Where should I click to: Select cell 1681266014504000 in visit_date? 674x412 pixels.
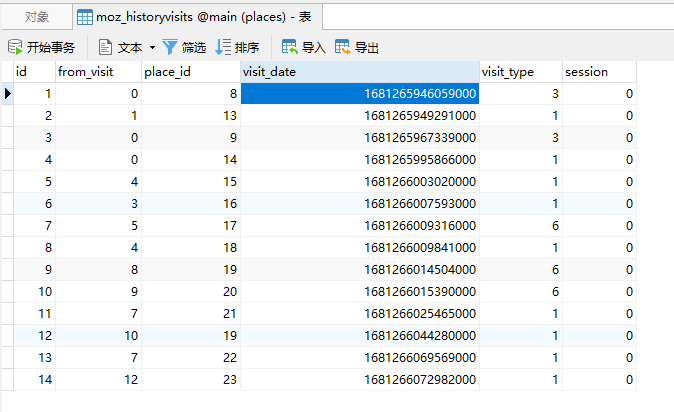click(360, 269)
